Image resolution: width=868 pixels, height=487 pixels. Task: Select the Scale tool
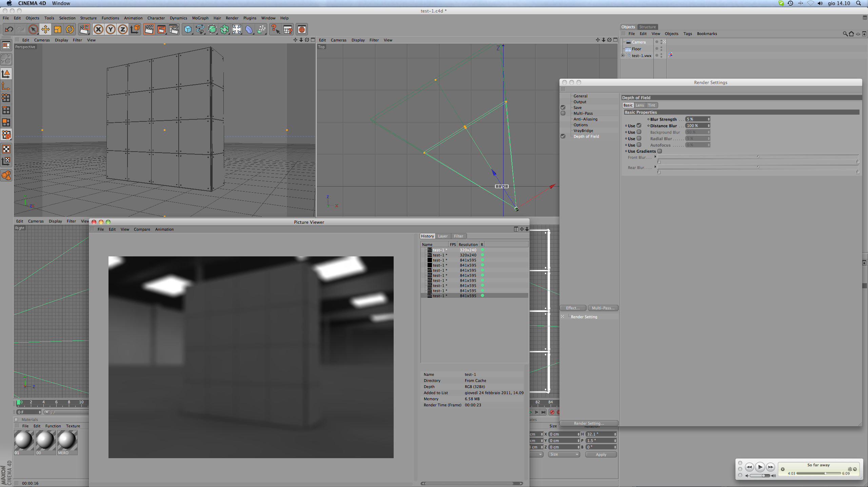pyautogui.click(x=58, y=30)
